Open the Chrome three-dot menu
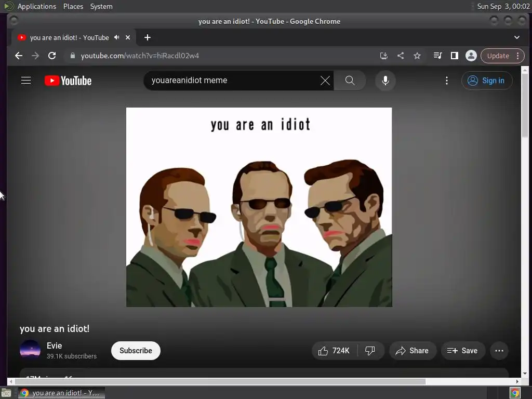Image resolution: width=532 pixels, height=399 pixels. pyautogui.click(x=518, y=56)
